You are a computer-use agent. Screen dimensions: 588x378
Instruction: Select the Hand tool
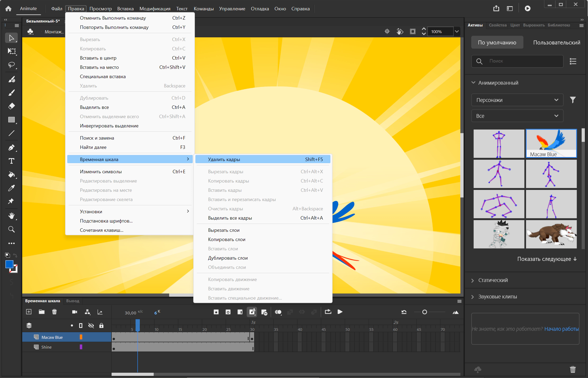click(x=11, y=216)
